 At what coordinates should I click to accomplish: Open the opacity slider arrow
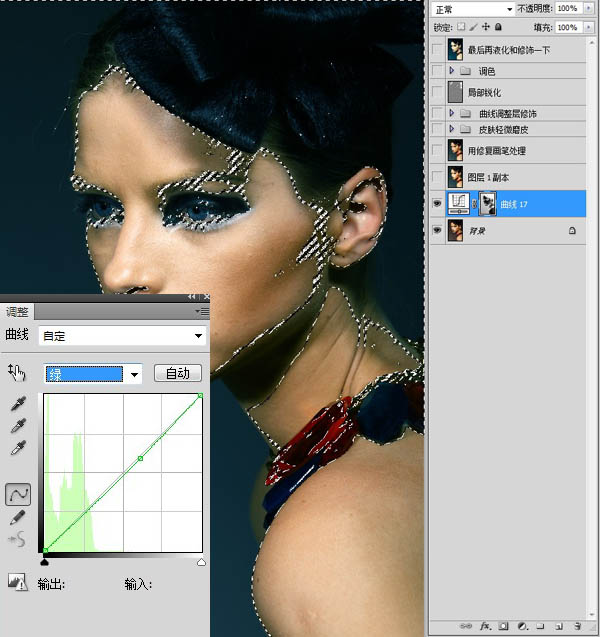point(588,9)
